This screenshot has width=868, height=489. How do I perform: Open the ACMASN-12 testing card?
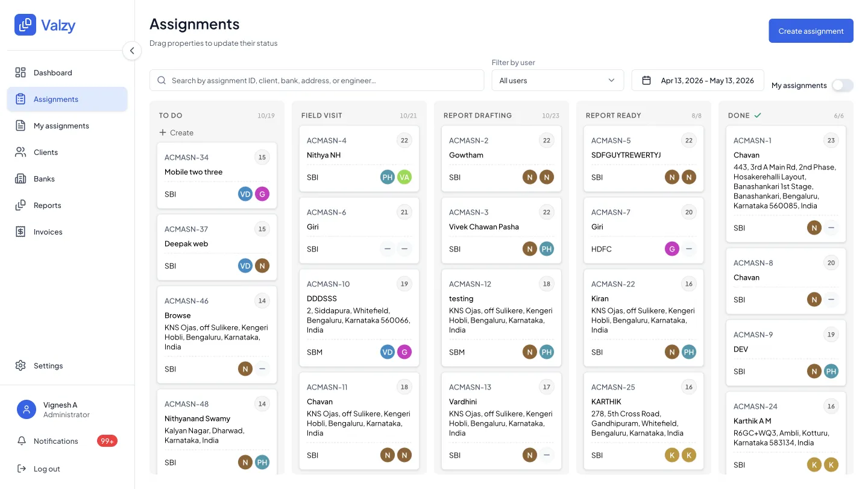(502, 318)
